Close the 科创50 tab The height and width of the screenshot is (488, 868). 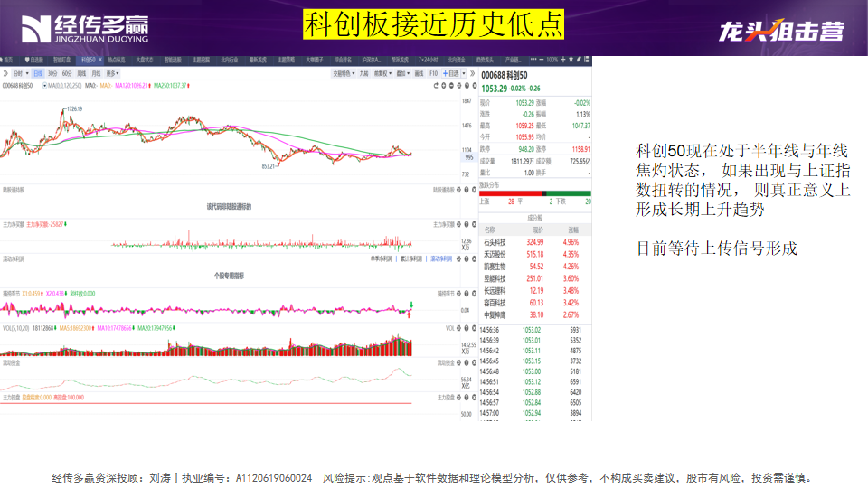[x=100, y=60]
